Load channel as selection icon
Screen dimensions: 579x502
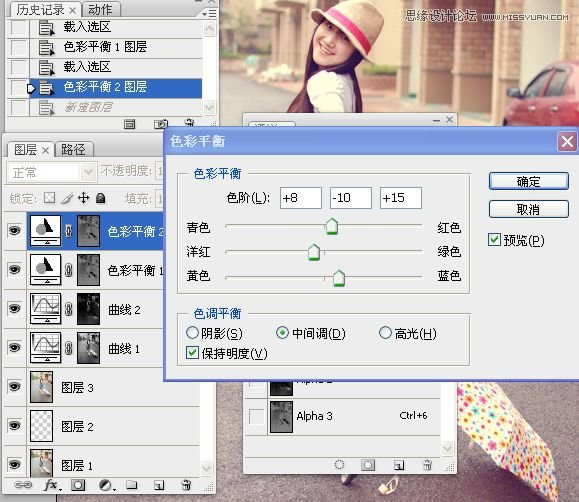339,465
